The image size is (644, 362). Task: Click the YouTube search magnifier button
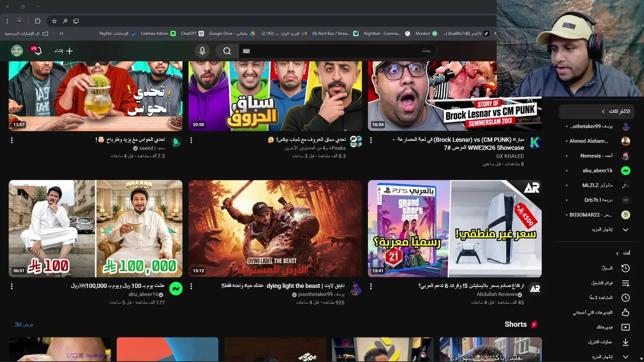(227, 51)
